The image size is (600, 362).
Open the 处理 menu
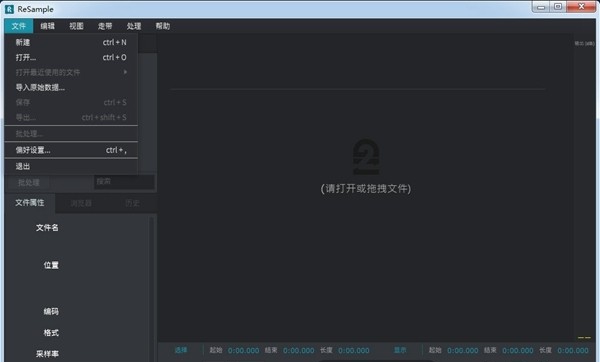click(134, 26)
